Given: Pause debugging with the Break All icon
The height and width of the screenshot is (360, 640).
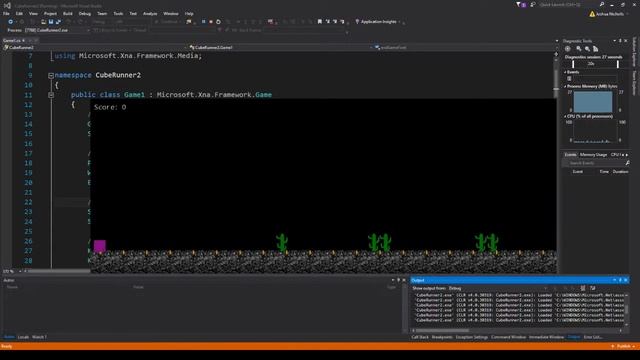Looking at the screenshot, I should [x=204, y=22].
